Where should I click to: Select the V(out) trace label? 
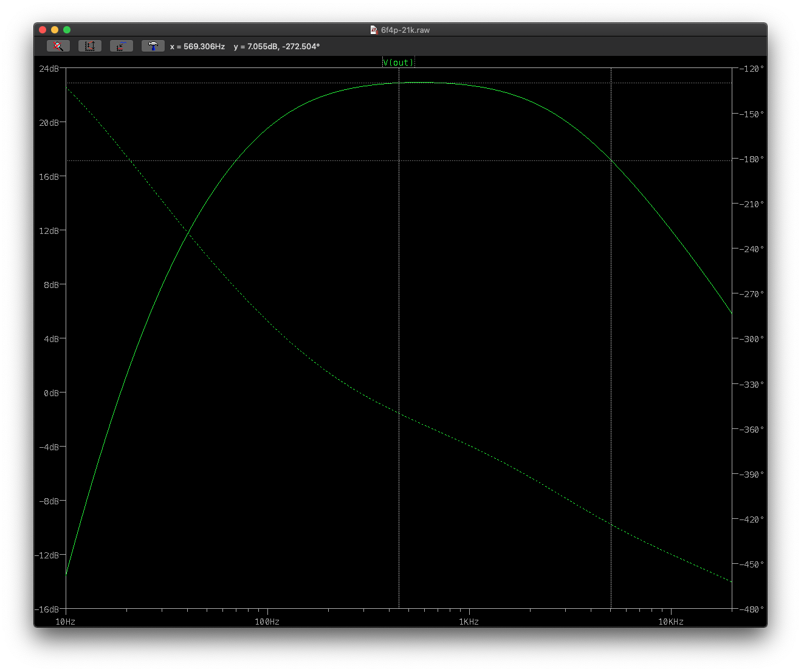point(398,63)
